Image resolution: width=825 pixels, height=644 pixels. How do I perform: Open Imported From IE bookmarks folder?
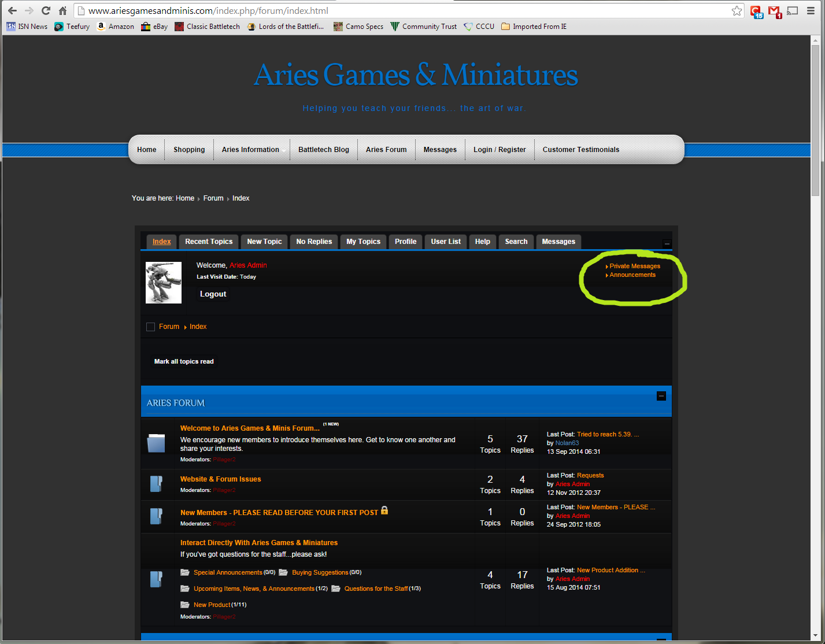pyautogui.click(x=534, y=26)
